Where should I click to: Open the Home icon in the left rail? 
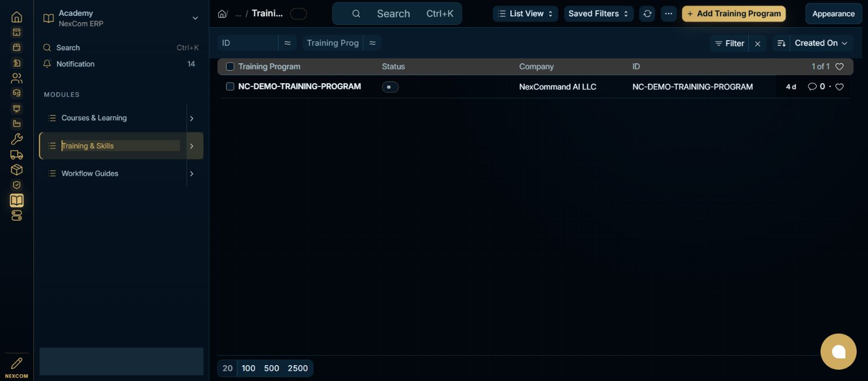(x=16, y=17)
